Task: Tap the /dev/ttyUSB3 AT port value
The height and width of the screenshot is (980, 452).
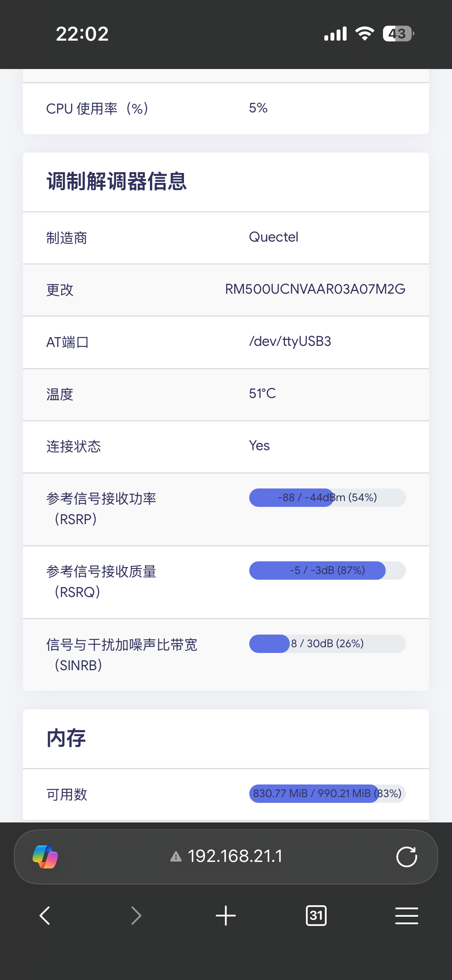Action: [290, 341]
